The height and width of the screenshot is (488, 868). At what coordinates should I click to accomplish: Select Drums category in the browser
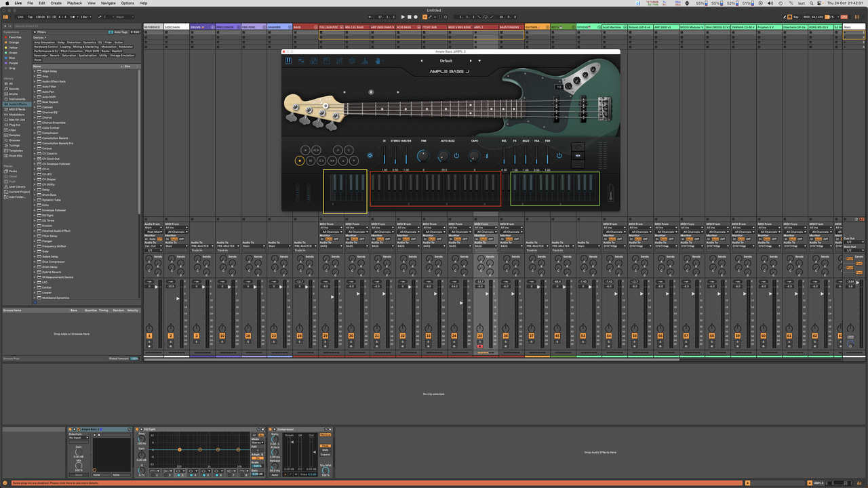[14, 94]
